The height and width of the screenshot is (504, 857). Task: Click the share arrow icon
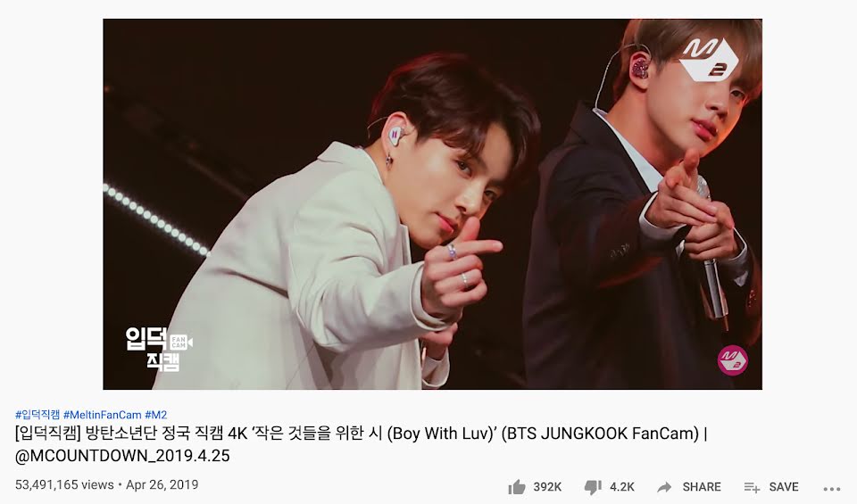[664, 487]
